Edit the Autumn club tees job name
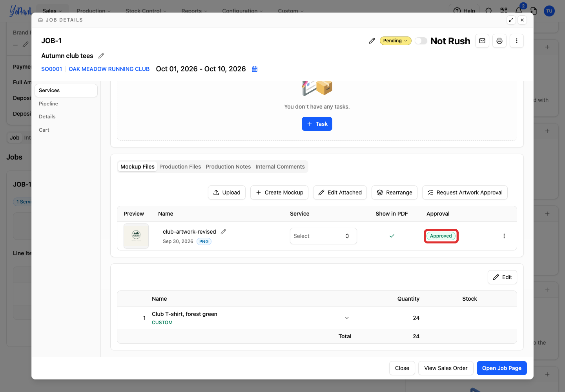The width and height of the screenshot is (565, 392). (101, 56)
